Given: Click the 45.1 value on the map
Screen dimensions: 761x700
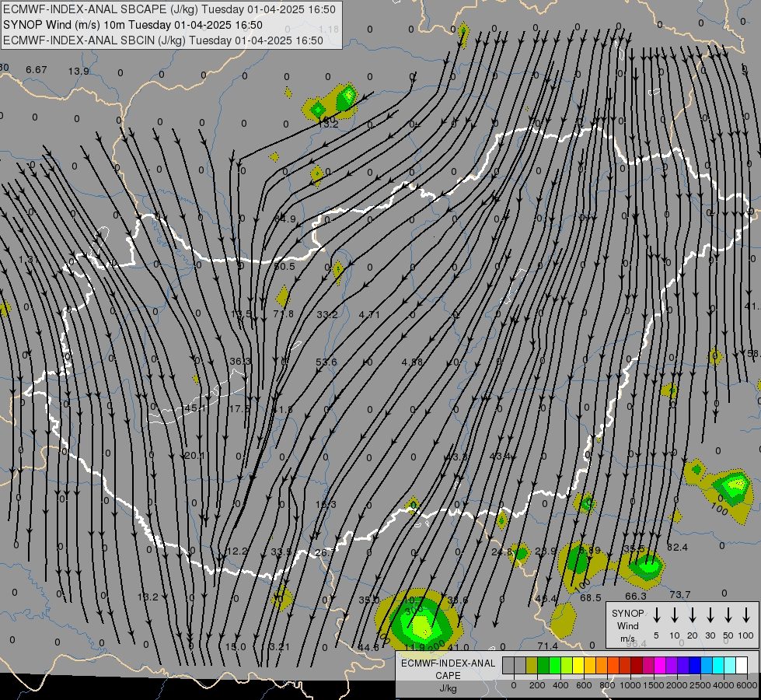Looking at the screenshot, I should (x=195, y=408).
